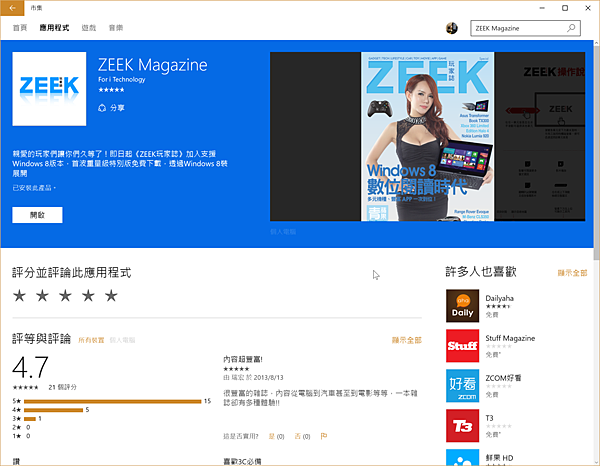This screenshot has width=600, height=466.
Task: Click the 4-star rating bar
Action: pyautogui.click(x=53, y=410)
